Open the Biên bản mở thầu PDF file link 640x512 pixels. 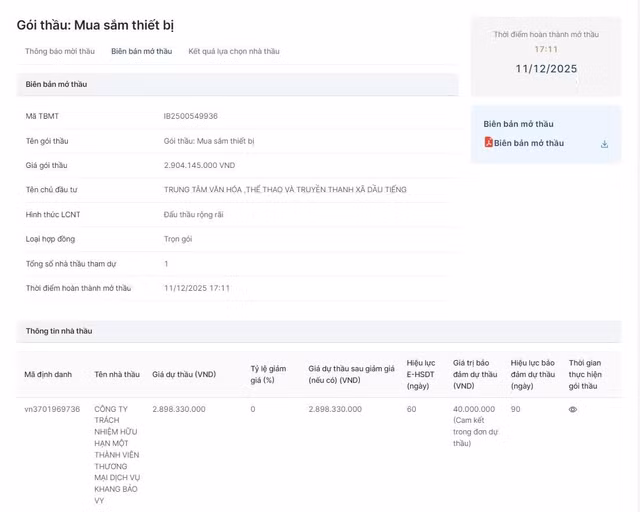528,143
